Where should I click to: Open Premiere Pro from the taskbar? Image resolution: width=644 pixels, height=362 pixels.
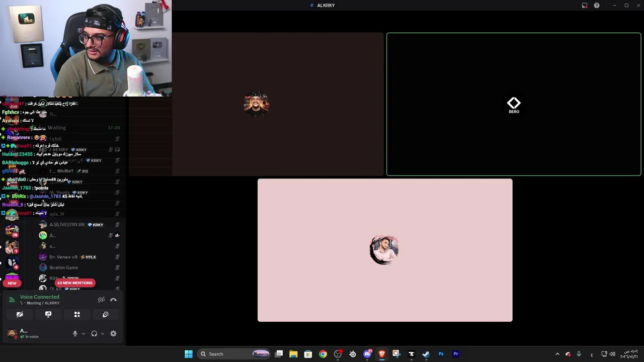[456, 354]
